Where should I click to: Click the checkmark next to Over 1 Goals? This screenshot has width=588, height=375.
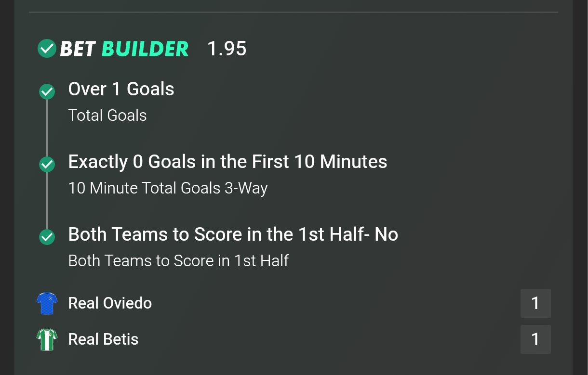coord(47,91)
